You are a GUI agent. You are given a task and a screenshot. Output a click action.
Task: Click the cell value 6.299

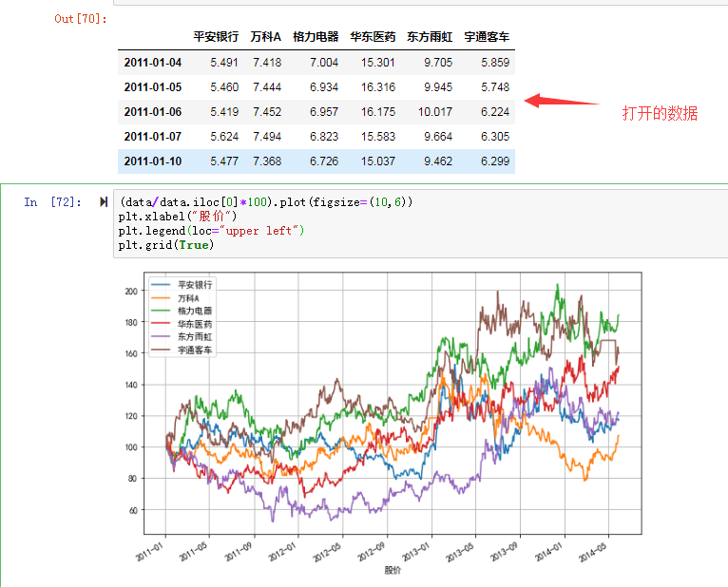pyautogui.click(x=495, y=161)
